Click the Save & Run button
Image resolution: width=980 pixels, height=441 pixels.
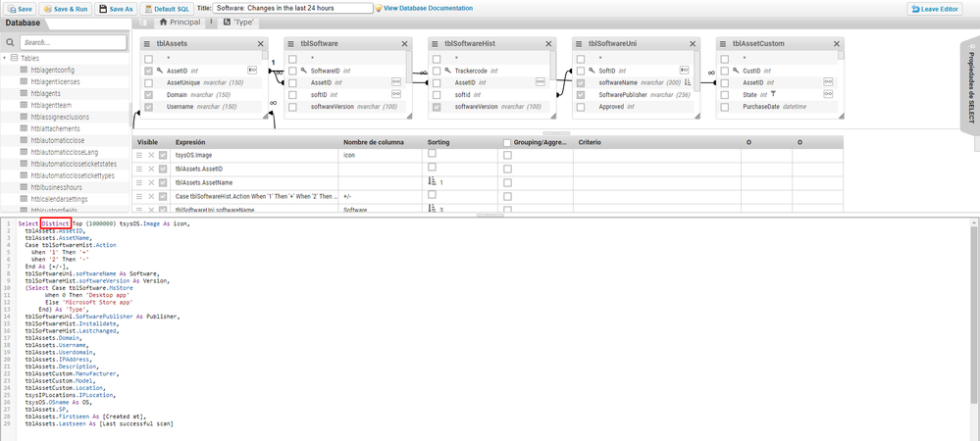tap(64, 8)
